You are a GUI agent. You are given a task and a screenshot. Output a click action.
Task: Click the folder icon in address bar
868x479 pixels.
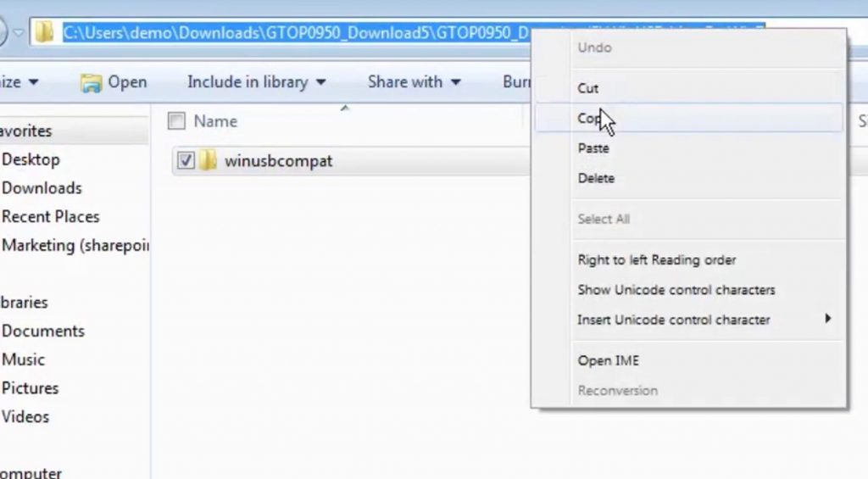[x=45, y=33]
